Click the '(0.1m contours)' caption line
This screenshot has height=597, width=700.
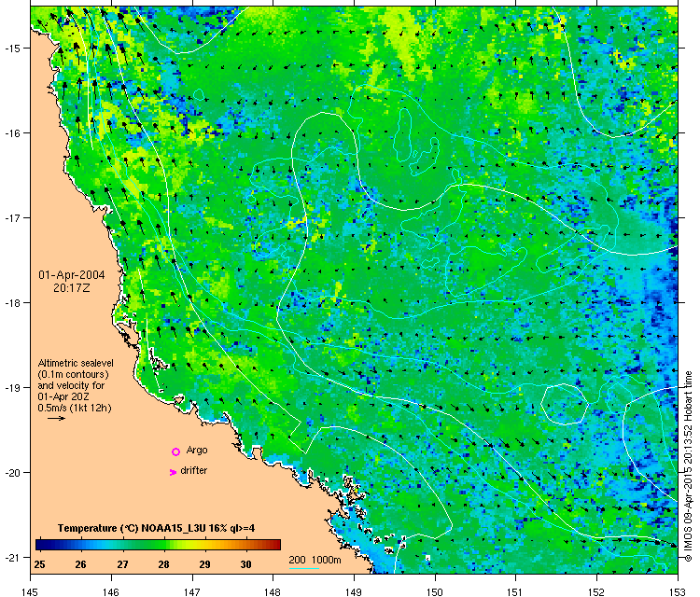(73, 374)
